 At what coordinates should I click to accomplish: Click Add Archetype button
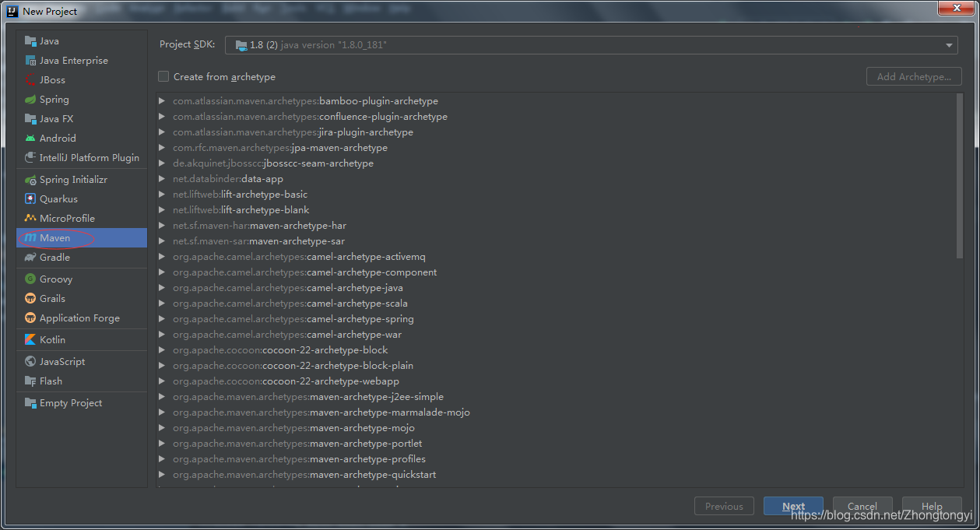pyautogui.click(x=914, y=76)
